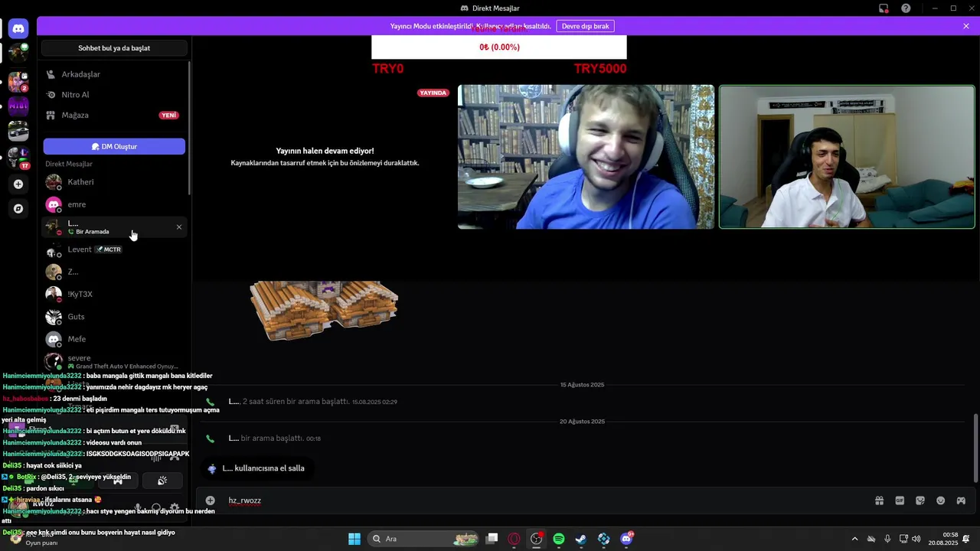This screenshot has width=980, height=551.
Task: Open Task View taskbar icon
Action: 492,539
